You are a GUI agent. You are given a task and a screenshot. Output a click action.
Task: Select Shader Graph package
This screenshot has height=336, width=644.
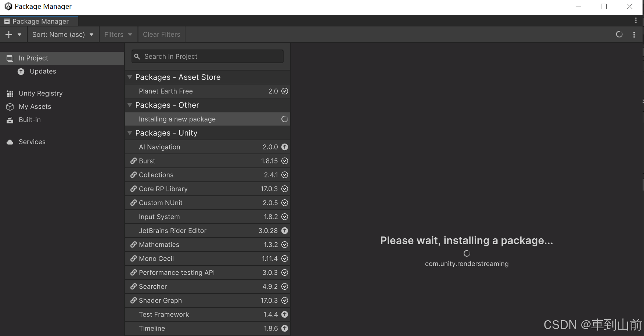[208, 300]
